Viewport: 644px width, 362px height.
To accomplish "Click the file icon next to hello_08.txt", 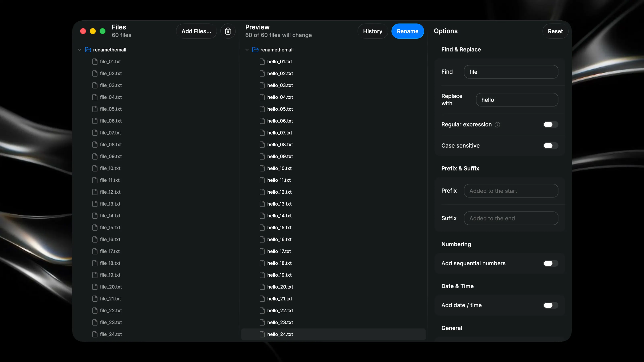I will (262, 145).
